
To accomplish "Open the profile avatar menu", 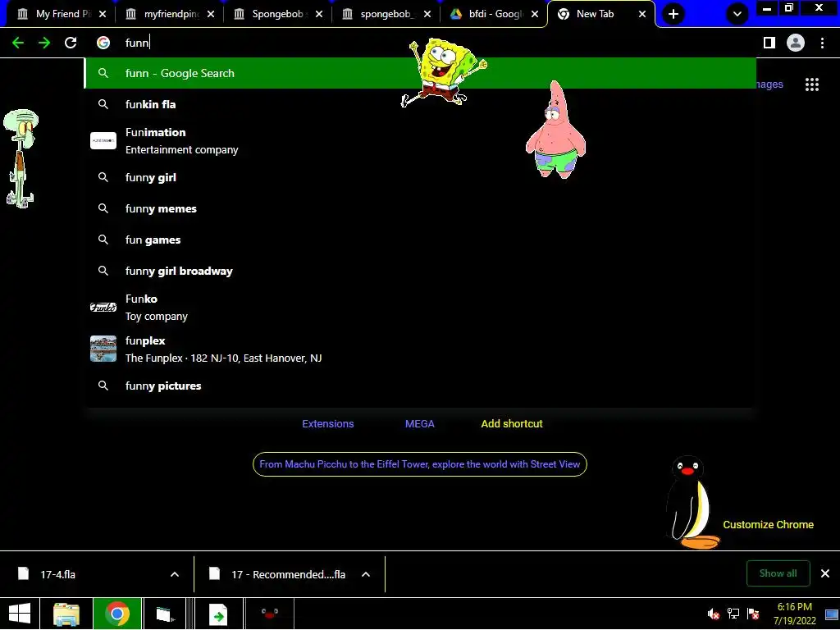I will click(x=796, y=43).
